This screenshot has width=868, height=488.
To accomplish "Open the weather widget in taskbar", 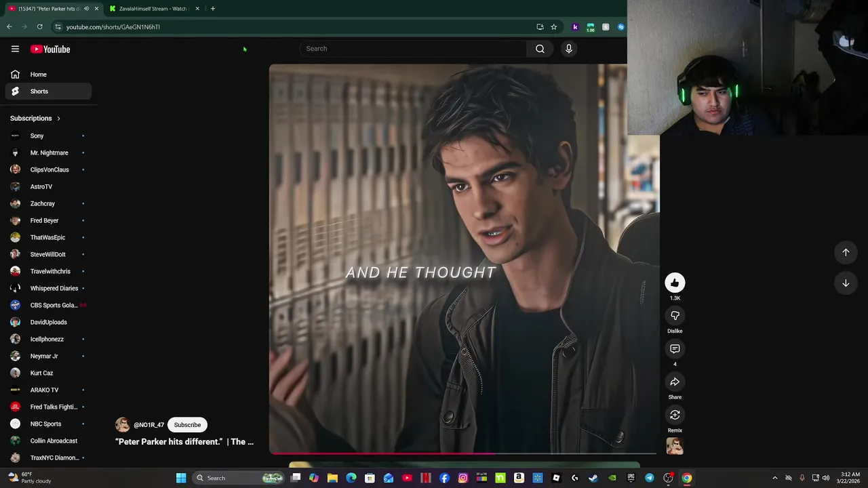I will pyautogui.click(x=28, y=478).
